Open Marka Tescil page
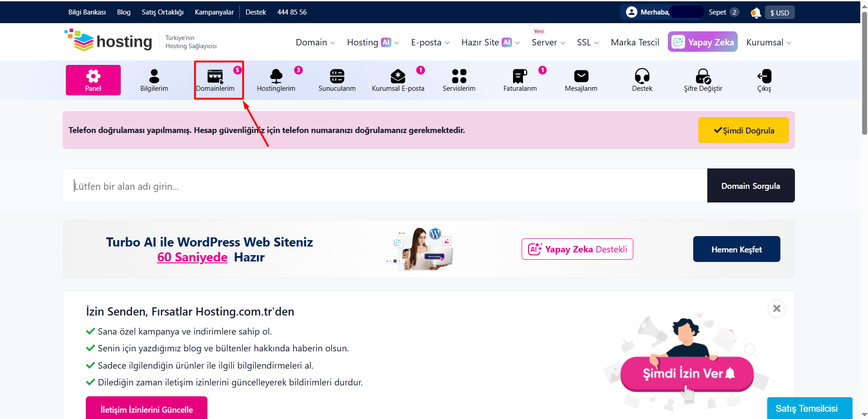 tap(635, 42)
